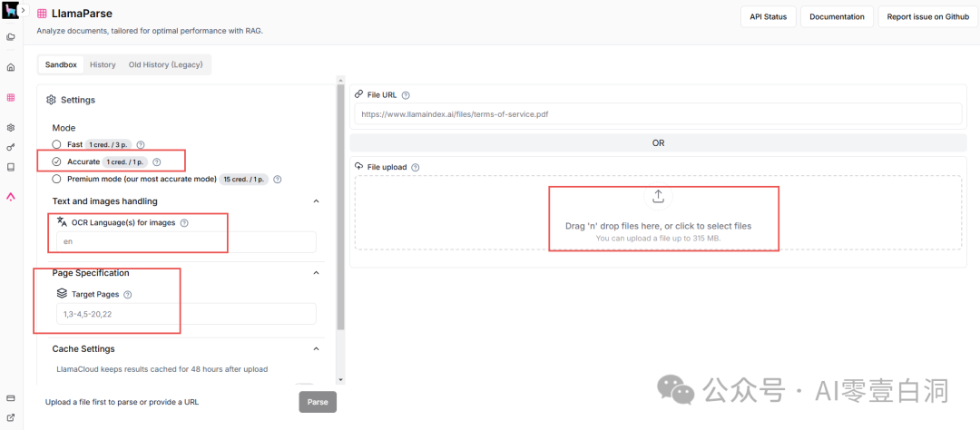This screenshot has height=430, width=980.
Task: Click Report issue on Github button
Action: (927, 17)
